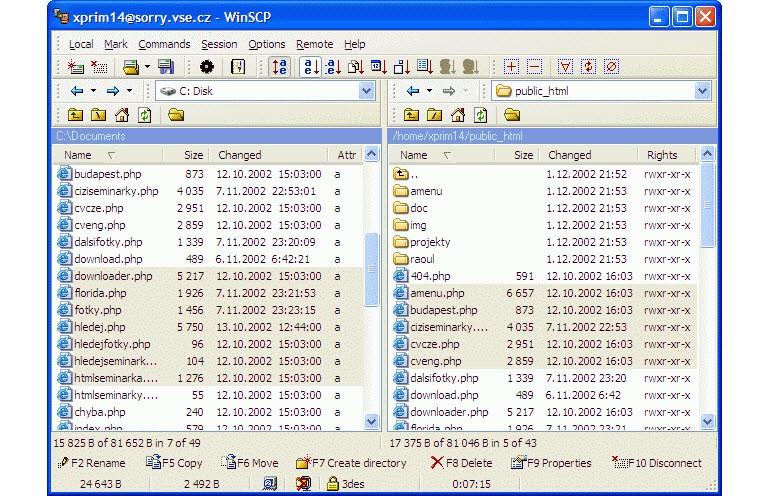Go to local home directory icon
The image size is (770, 496).
click(122, 115)
